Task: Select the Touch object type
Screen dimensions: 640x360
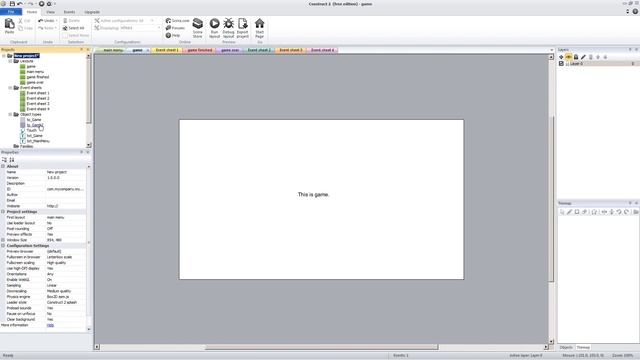Action: point(31,130)
